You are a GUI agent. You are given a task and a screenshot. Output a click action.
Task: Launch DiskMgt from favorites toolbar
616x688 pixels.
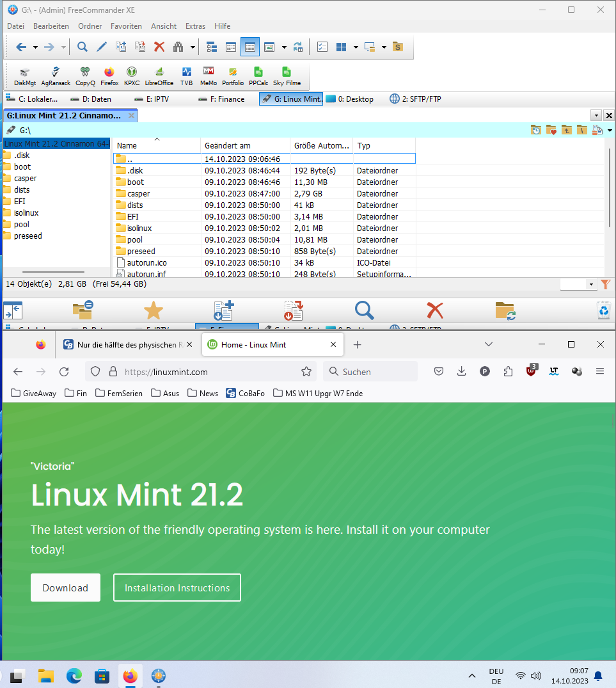pos(24,76)
